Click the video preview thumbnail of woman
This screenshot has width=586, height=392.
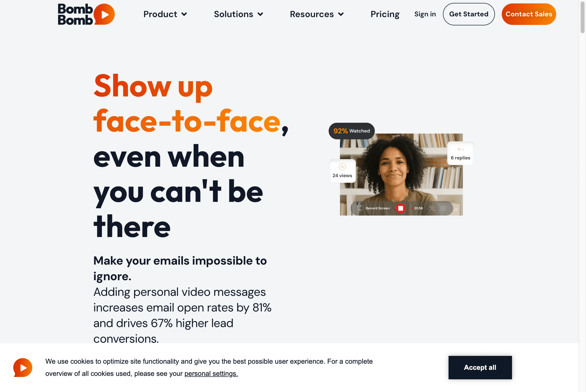click(x=401, y=175)
